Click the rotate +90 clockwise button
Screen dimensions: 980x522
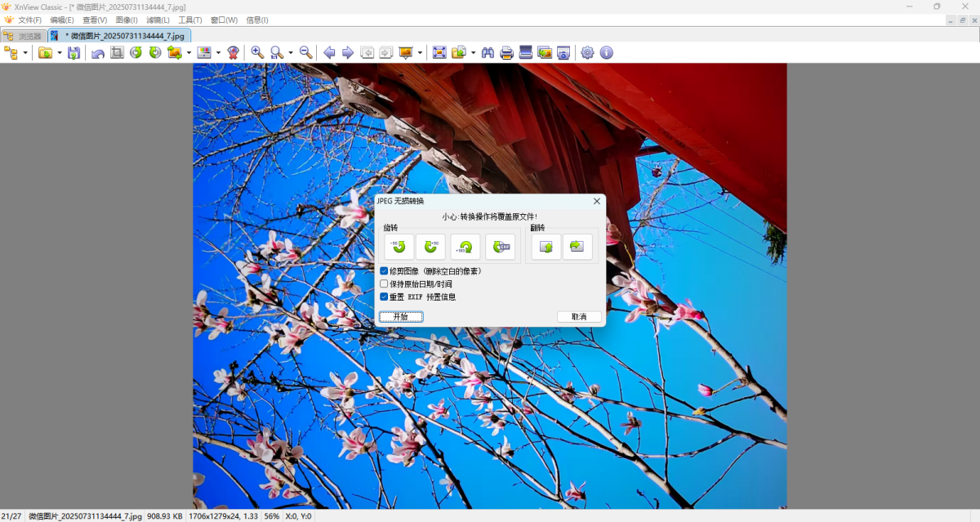coord(430,247)
